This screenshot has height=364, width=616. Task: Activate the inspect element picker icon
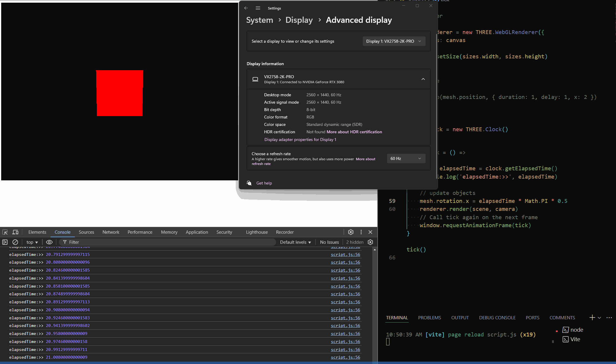pyautogui.click(x=5, y=232)
